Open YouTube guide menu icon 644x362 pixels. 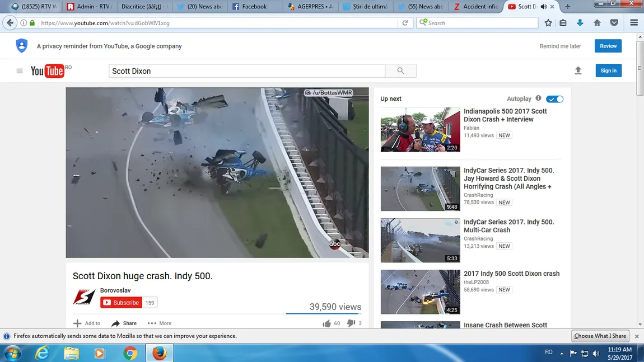19,71
